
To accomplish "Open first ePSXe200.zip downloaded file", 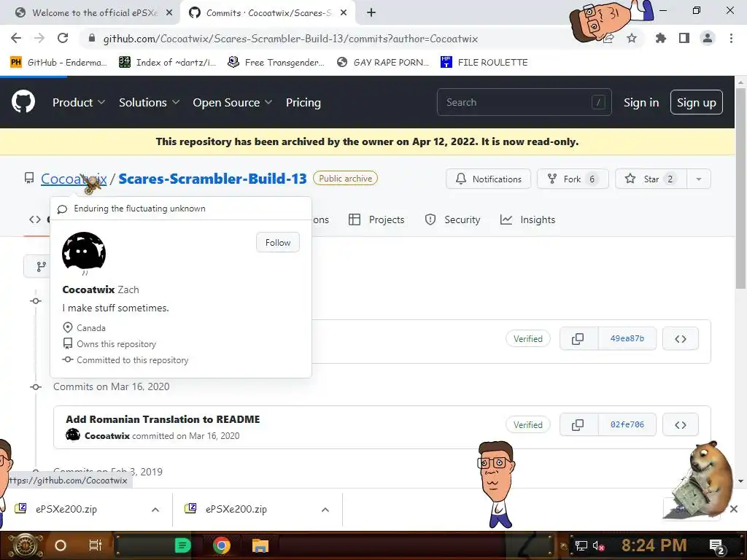I will (x=66, y=509).
